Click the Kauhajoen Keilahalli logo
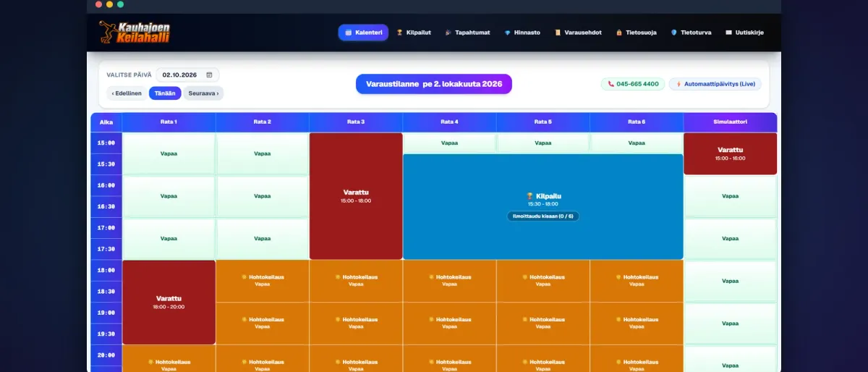The width and height of the screenshot is (868, 372). [135, 32]
